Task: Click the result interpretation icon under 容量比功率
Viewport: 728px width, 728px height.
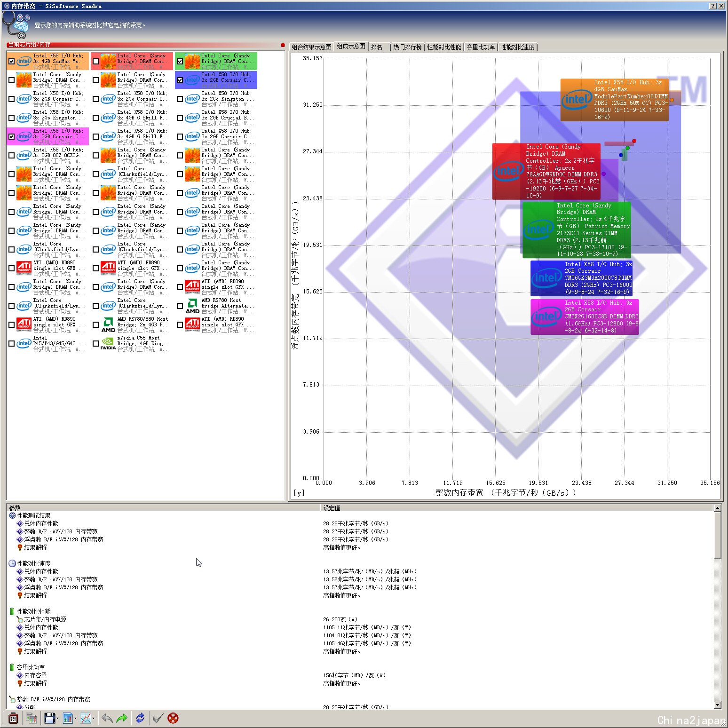Action: click(x=20, y=683)
